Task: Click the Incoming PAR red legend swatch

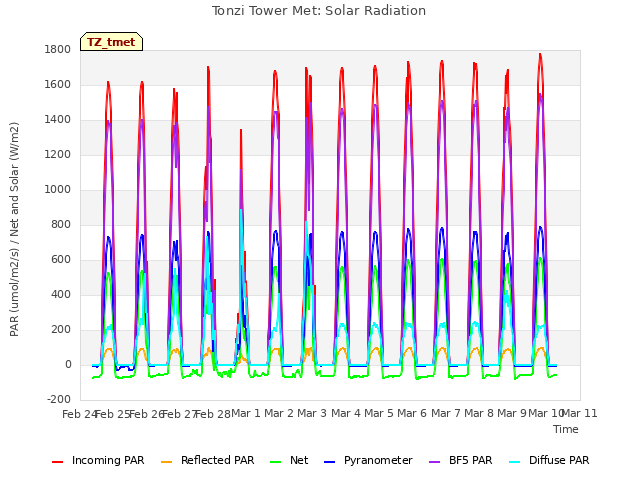Action: 58,462
